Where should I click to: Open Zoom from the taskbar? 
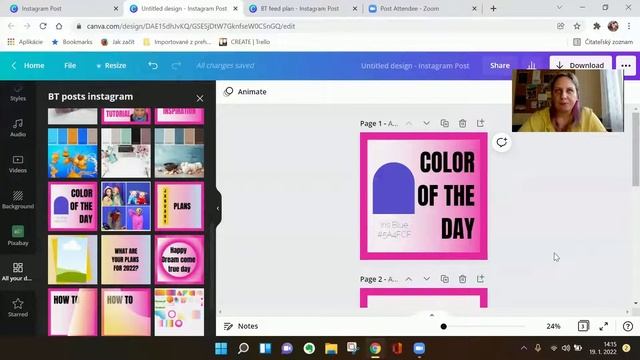[419, 348]
